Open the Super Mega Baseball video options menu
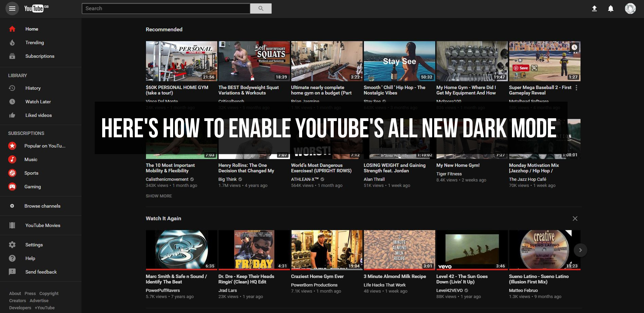Image resolution: width=644 pixels, height=313 pixels. (x=576, y=88)
